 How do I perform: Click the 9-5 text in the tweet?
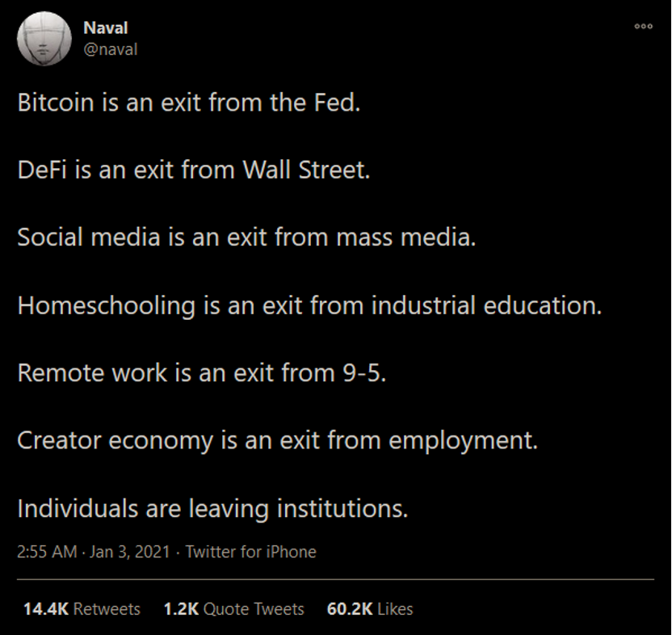point(363,372)
